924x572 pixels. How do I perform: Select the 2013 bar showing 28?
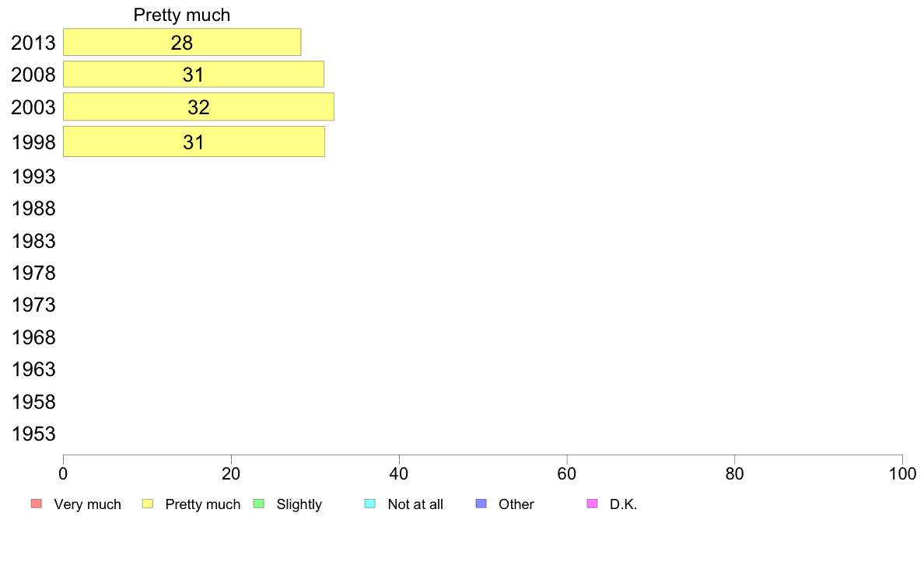click(x=182, y=43)
